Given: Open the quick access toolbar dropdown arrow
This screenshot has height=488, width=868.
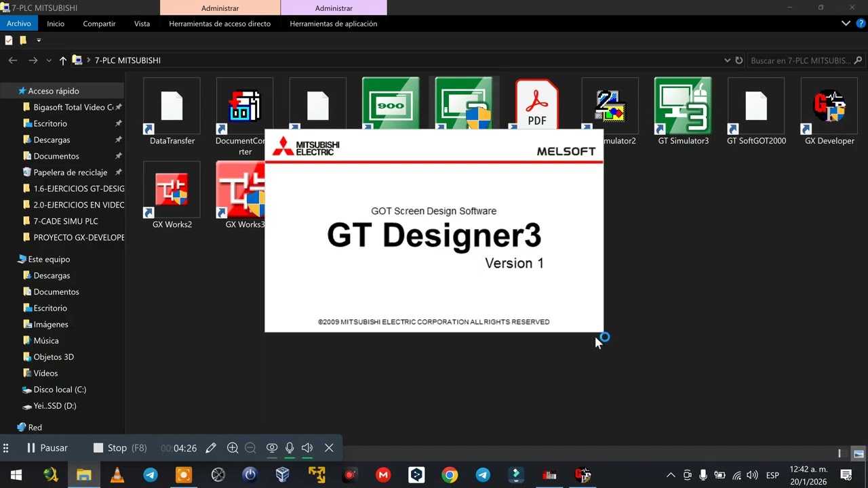Looking at the screenshot, I should point(39,40).
